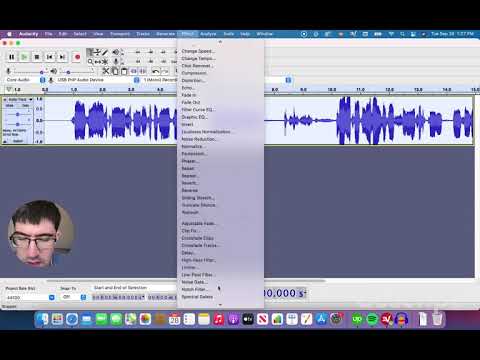Click the playback meter speaker icon
Viewport: 480px width, 360px height.
pyautogui.click(x=115, y=52)
